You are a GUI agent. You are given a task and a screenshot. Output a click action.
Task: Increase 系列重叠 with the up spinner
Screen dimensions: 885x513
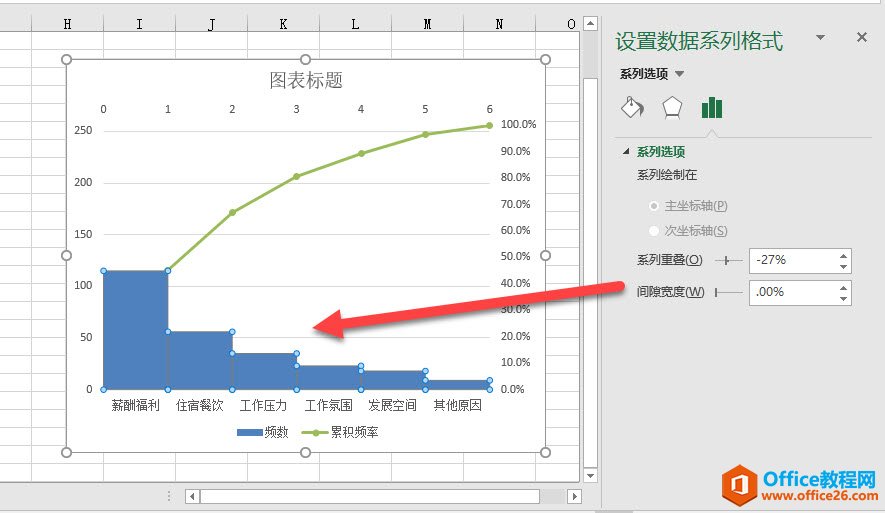tap(843, 255)
